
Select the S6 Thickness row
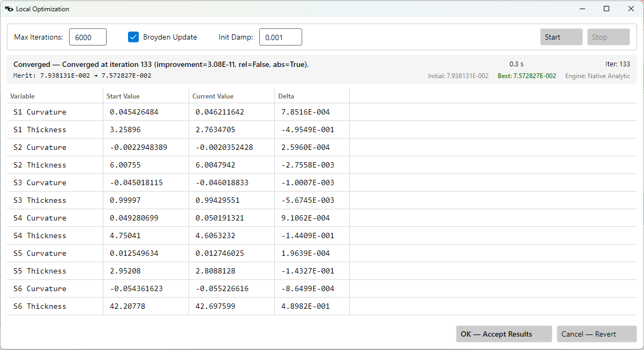coord(321,306)
